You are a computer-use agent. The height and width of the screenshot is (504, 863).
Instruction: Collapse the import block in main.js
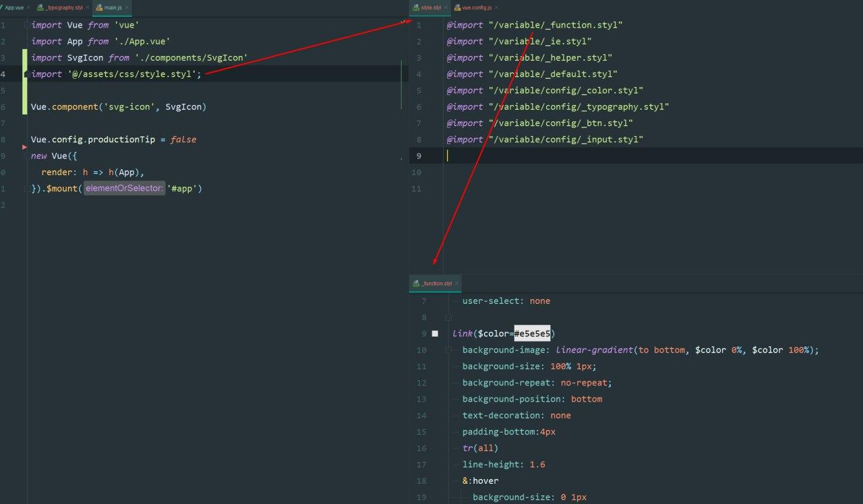(x=28, y=25)
